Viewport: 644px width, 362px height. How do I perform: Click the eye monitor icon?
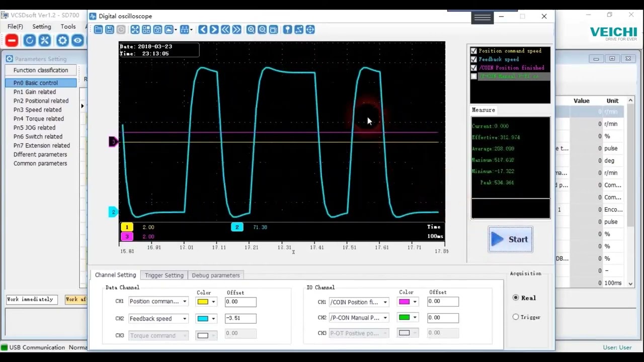click(x=77, y=41)
